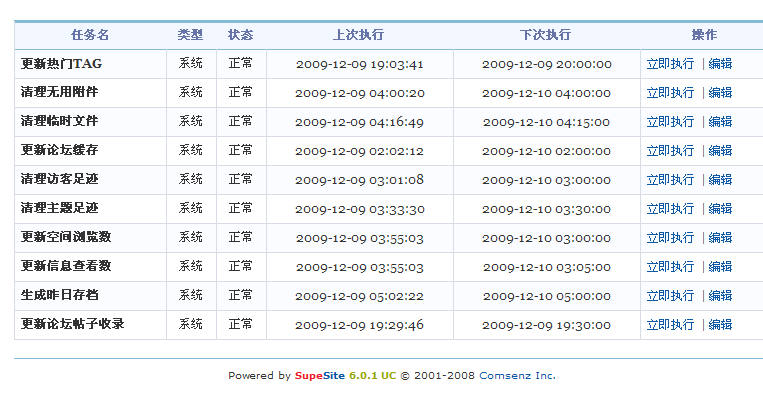The width and height of the screenshot is (763, 396).
Task: Execute 生成昨日存档 task now
Action: (670, 296)
